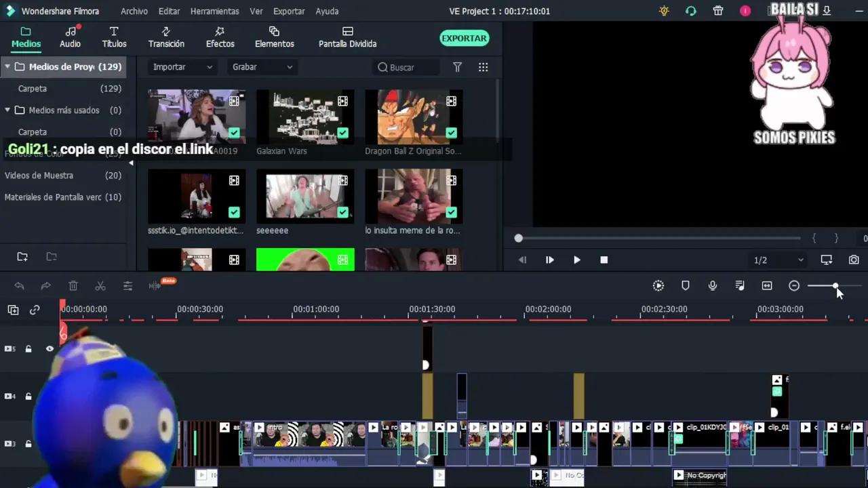Open the Elementos tab

[x=274, y=37]
